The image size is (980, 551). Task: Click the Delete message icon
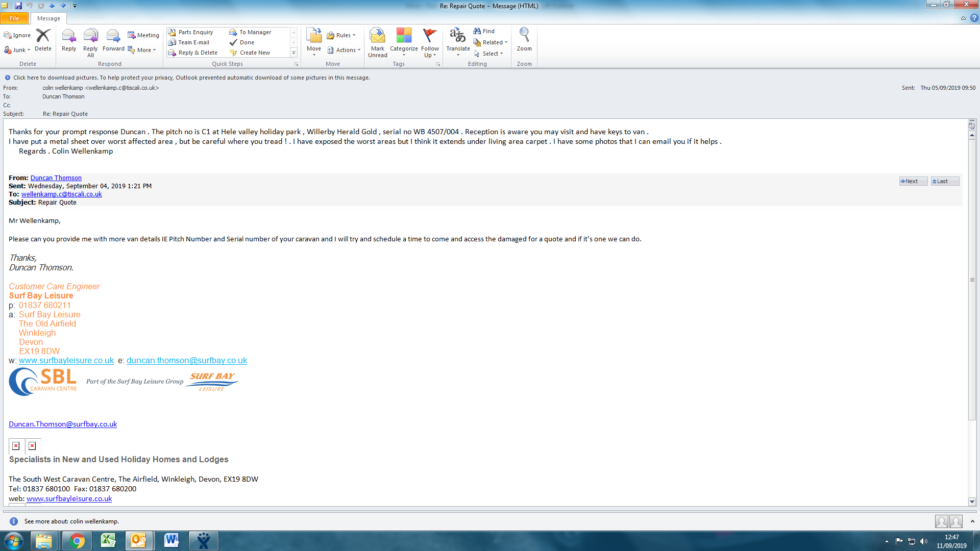click(43, 40)
